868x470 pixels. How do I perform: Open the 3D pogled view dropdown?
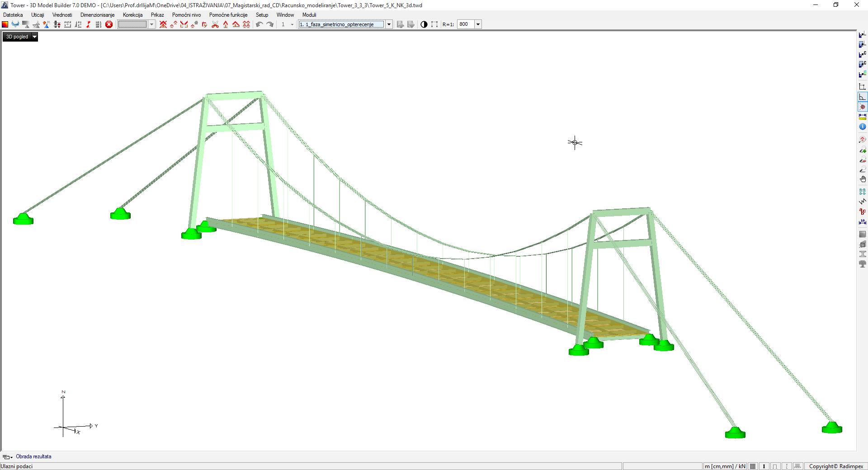coord(34,37)
